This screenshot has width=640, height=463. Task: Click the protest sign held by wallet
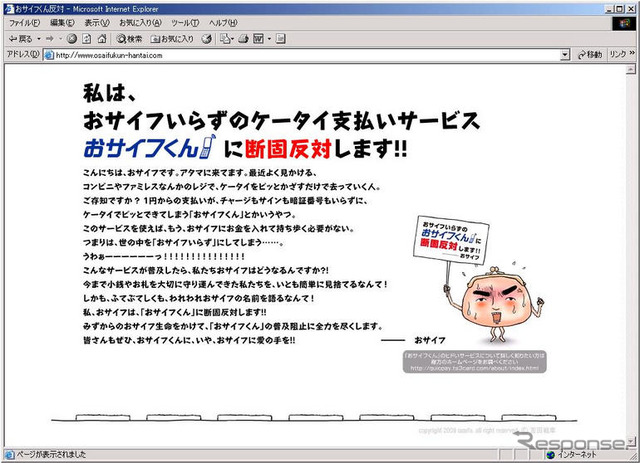(451, 240)
